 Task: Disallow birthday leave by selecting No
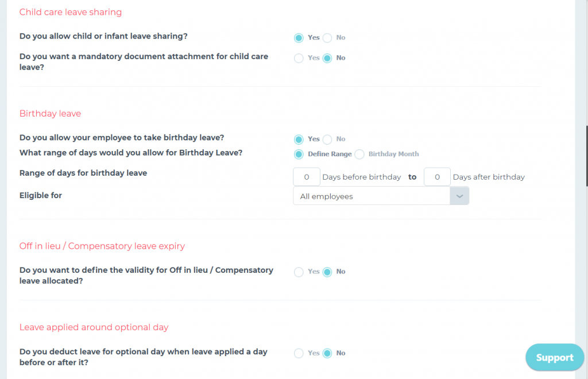tap(327, 139)
